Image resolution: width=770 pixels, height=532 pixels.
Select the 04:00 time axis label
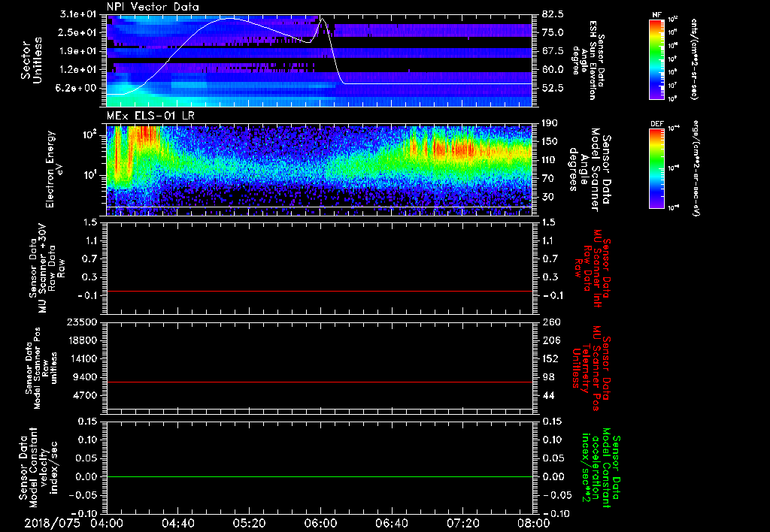(x=106, y=523)
